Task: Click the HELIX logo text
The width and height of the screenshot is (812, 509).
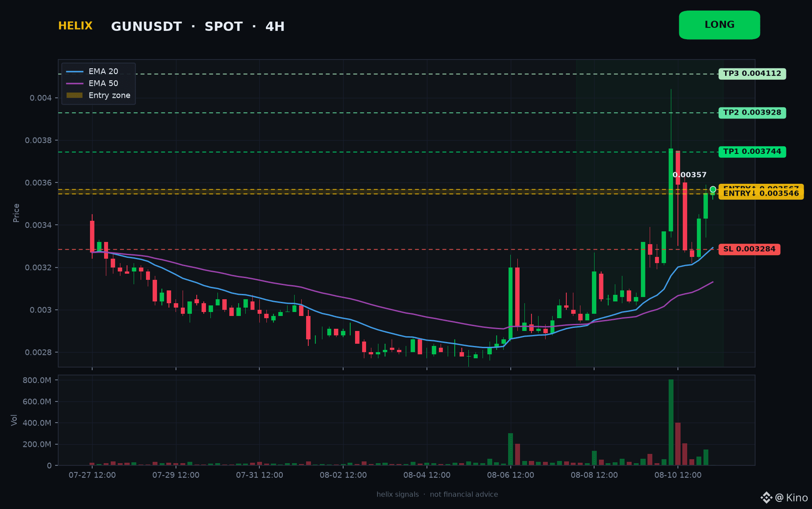Action: [75, 26]
